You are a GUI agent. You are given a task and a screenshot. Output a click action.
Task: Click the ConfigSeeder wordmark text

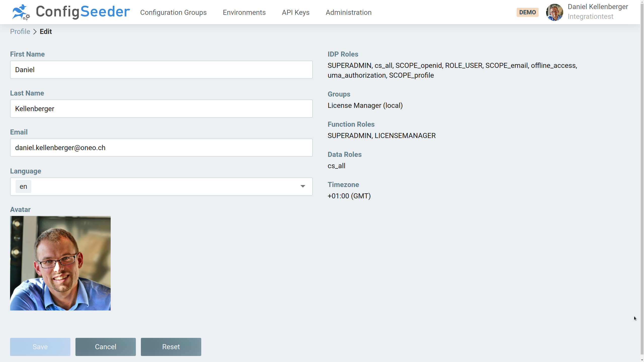83,12
